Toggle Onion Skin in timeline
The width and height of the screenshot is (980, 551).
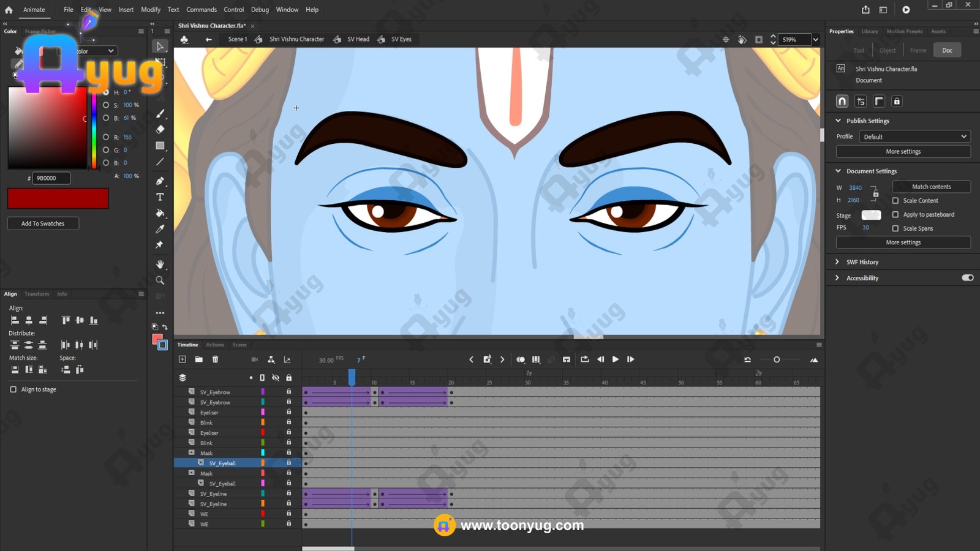[520, 359]
